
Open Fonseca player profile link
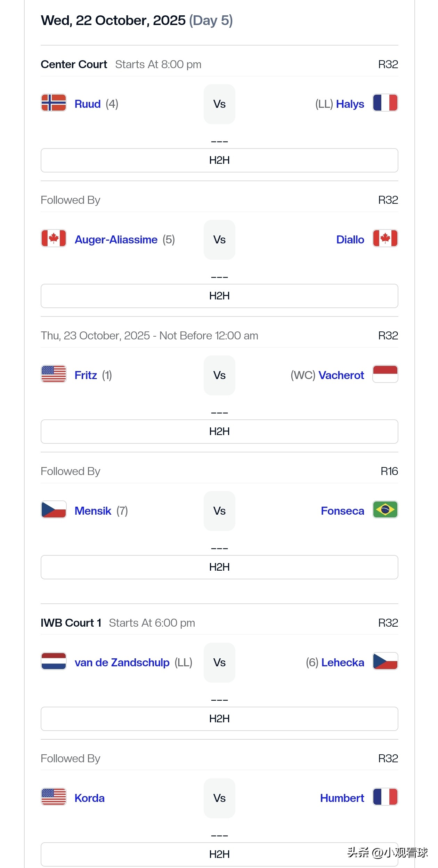click(342, 511)
